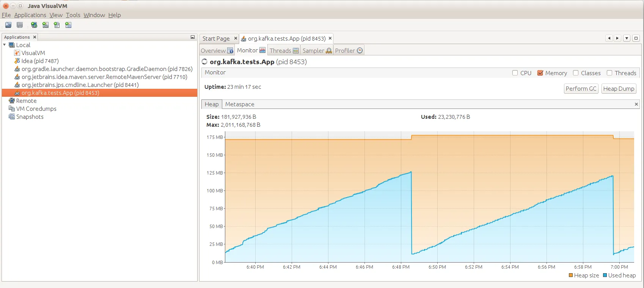Open the Tools menu
The width and height of the screenshot is (644, 288).
tap(73, 15)
